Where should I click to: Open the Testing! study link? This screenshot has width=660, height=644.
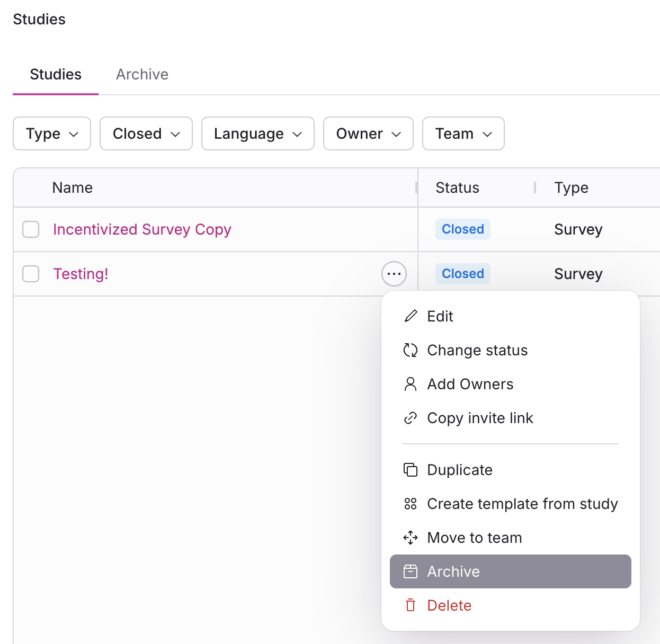pos(81,274)
